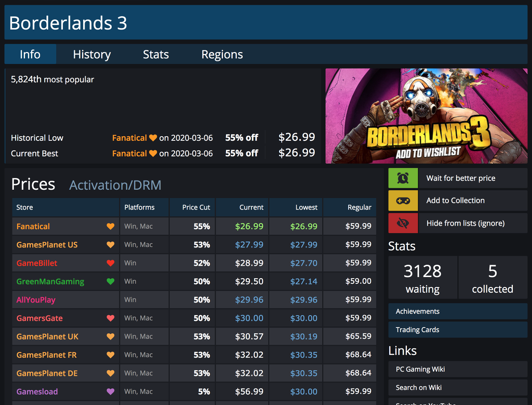This screenshot has width=532, height=405.
Task: Click the heart next to GamesPlanet US
Action: pyautogui.click(x=110, y=245)
